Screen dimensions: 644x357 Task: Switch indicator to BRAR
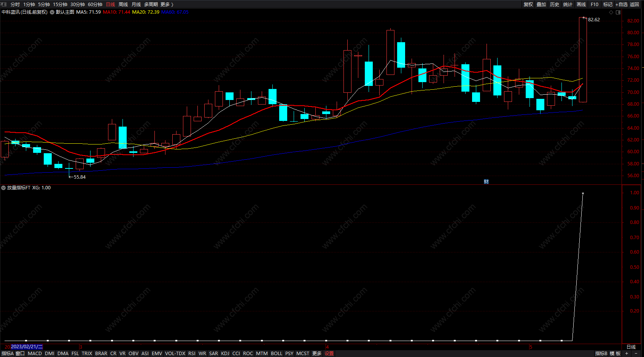101,354
